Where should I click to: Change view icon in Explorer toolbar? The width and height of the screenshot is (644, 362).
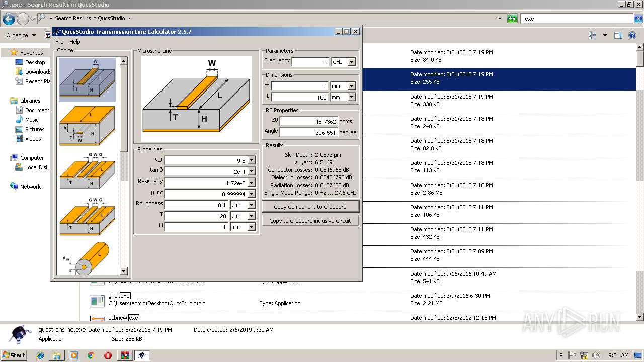pos(593,35)
